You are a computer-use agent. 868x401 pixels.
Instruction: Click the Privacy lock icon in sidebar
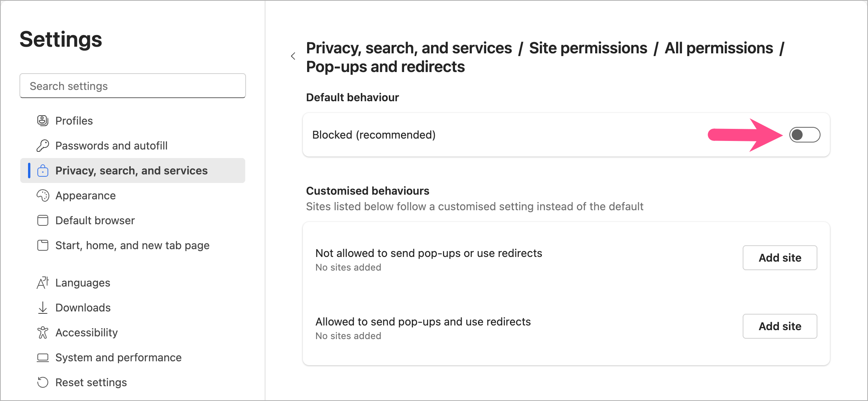point(43,171)
